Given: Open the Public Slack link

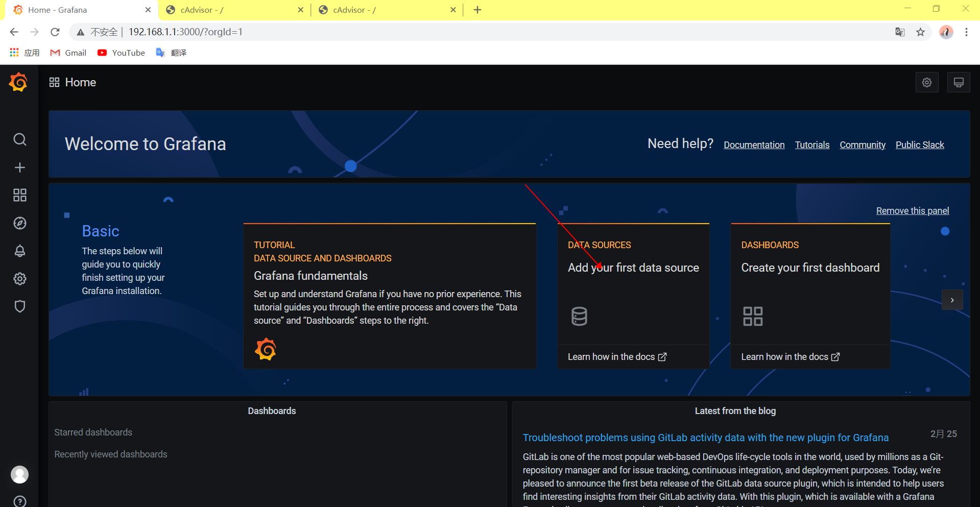Looking at the screenshot, I should [920, 145].
